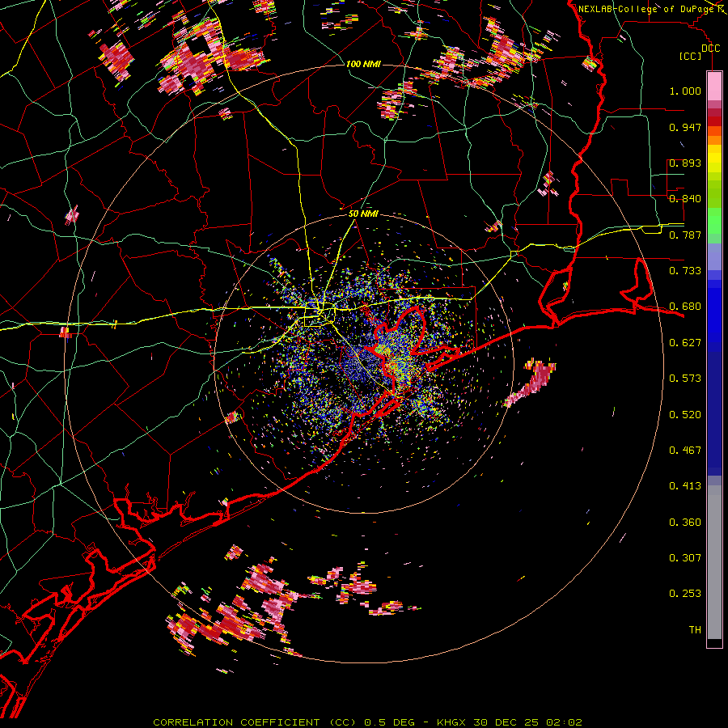The image size is (728, 728).
Task: Click the KHGX 30 DEC 25 02:02 timestamp
Action: coord(510,722)
